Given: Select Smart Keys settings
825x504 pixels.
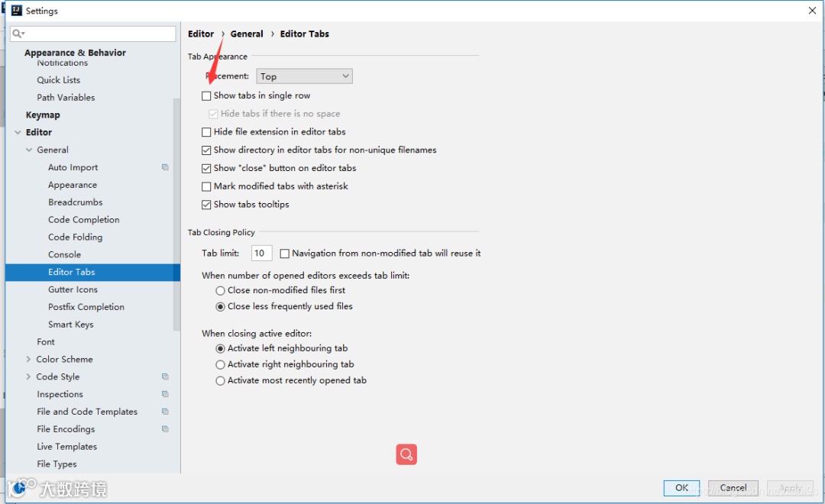Looking at the screenshot, I should (70, 325).
